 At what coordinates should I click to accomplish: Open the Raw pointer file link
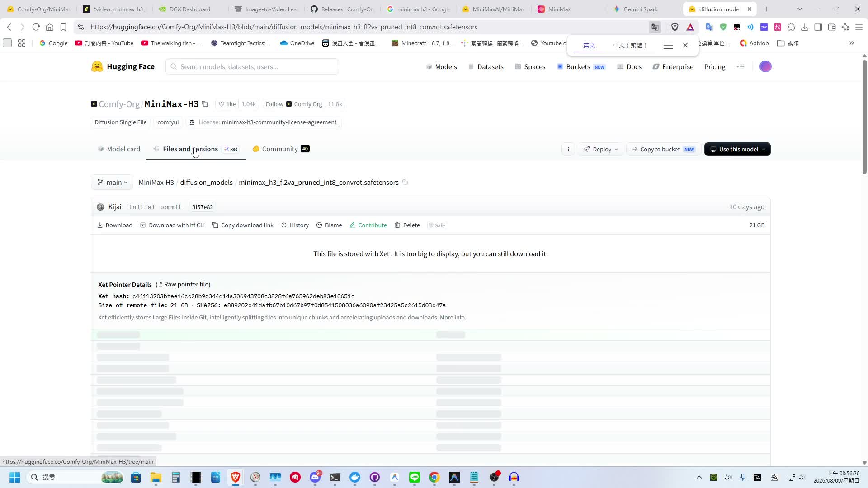[186, 284]
